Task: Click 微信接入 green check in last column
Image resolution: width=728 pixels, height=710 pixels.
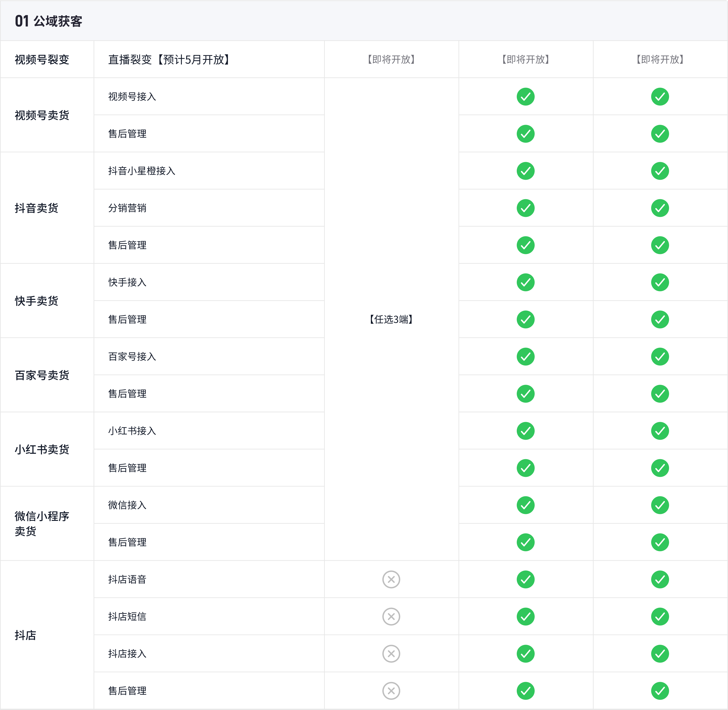Action: [x=660, y=505]
